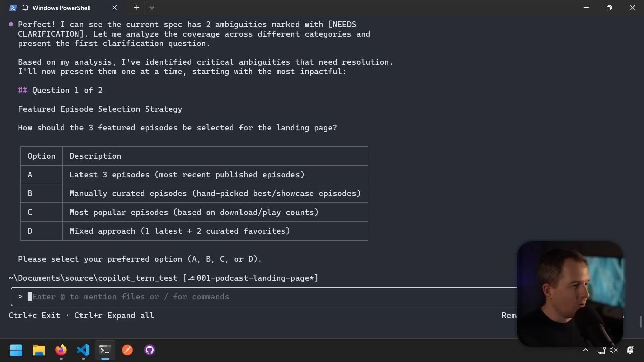644x362 pixels.
Task: Open the Windows Start menu
Action: pyautogui.click(x=16, y=350)
